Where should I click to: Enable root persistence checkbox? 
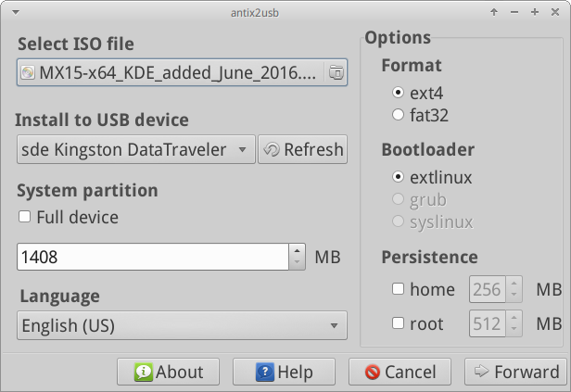(x=398, y=322)
